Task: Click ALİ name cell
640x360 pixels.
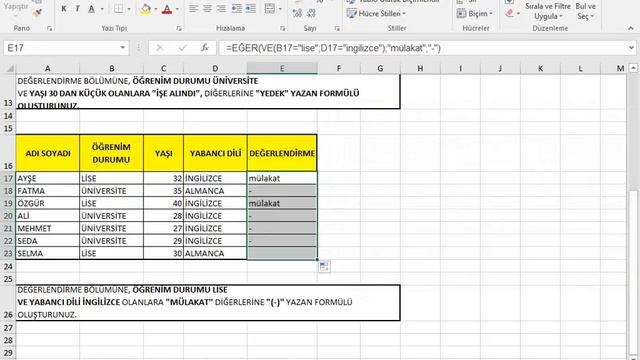Action: coord(47,216)
